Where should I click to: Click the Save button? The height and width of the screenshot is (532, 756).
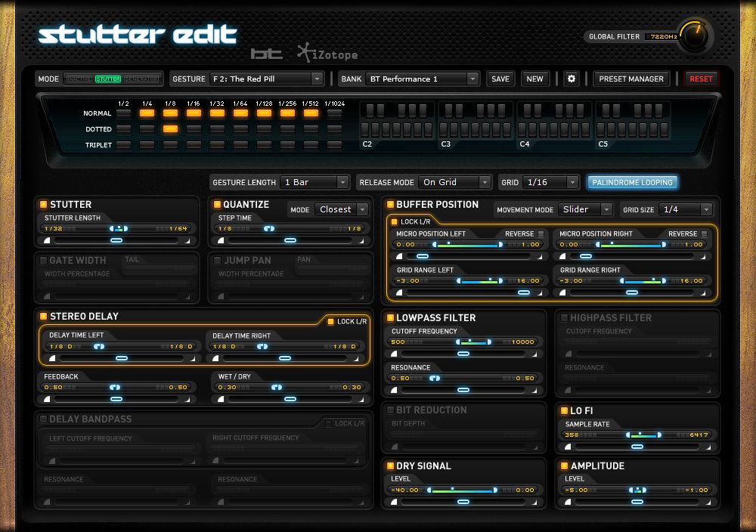click(500, 79)
